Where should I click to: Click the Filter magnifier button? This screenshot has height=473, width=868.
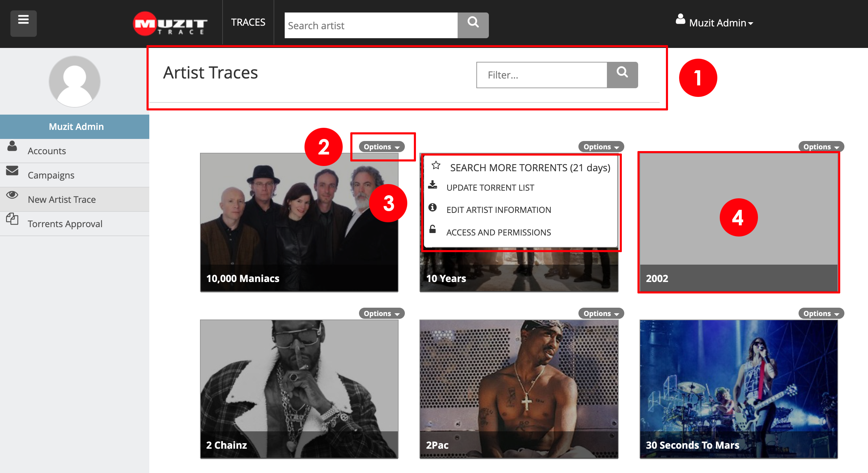622,75
